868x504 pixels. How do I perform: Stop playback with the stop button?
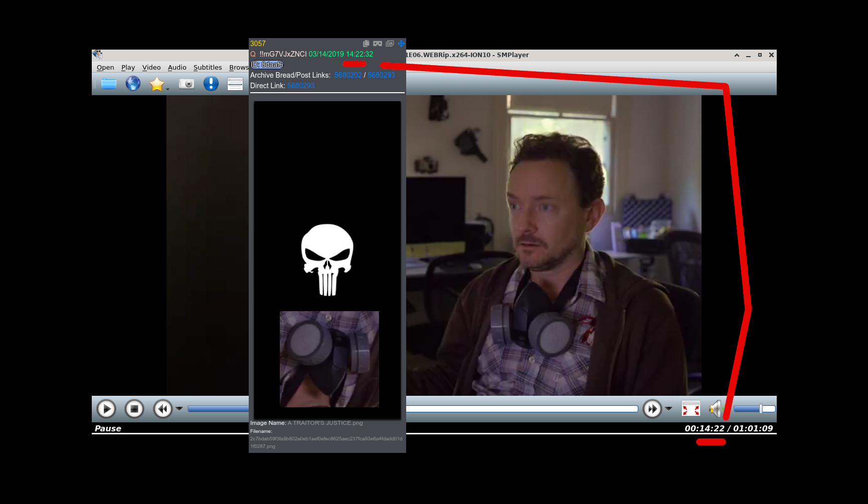point(134,409)
